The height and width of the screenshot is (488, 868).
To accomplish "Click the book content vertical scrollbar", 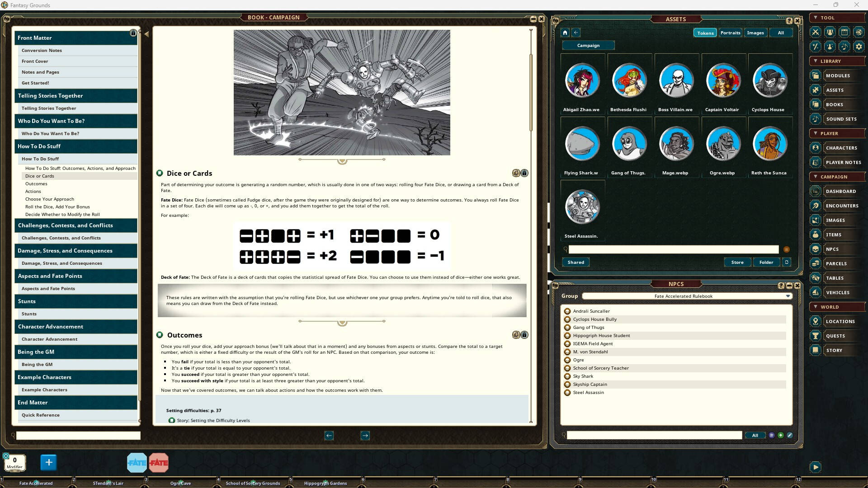I will coord(531,93).
